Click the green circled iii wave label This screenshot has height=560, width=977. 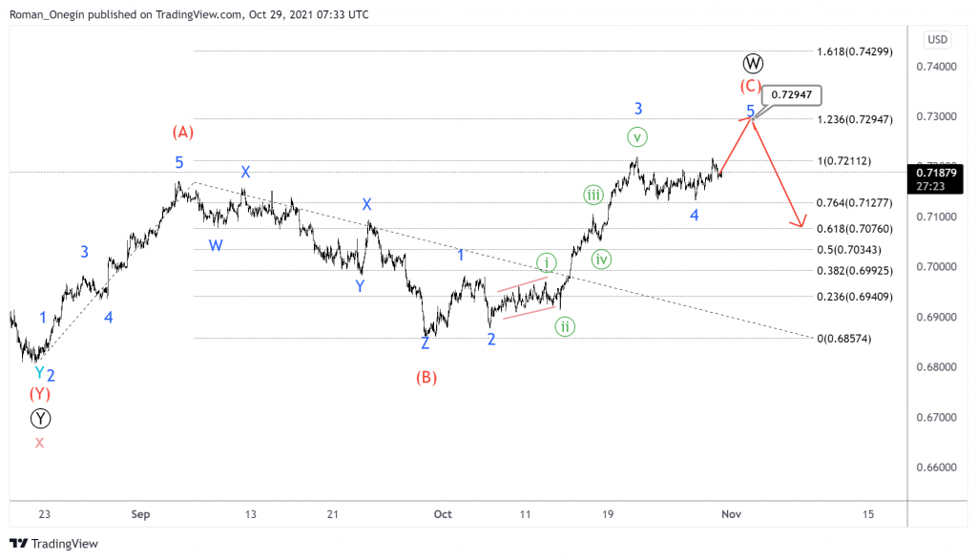(592, 195)
